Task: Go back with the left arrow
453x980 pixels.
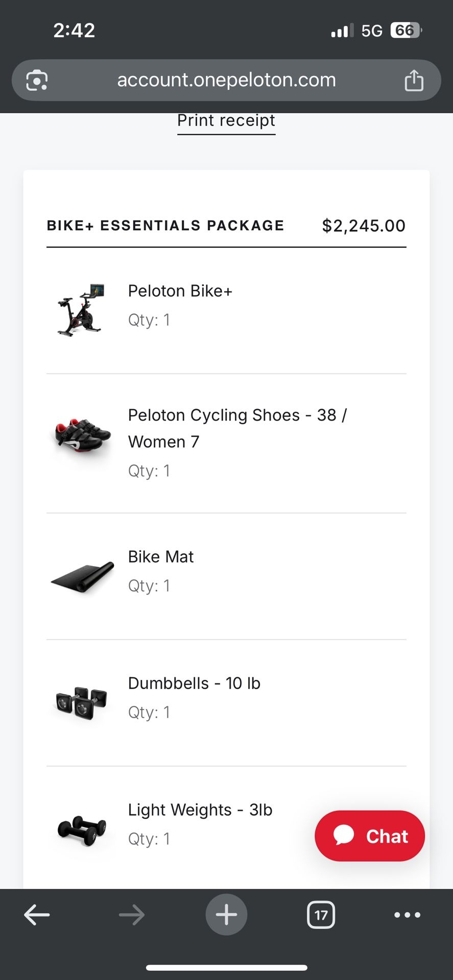Action: point(37,915)
